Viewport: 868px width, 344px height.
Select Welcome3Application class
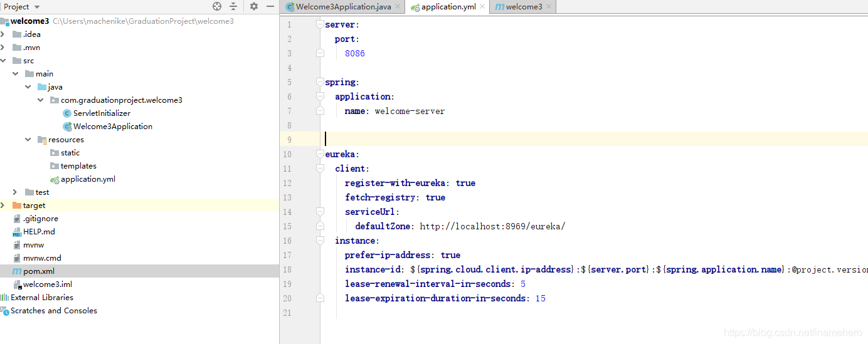click(113, 126)
